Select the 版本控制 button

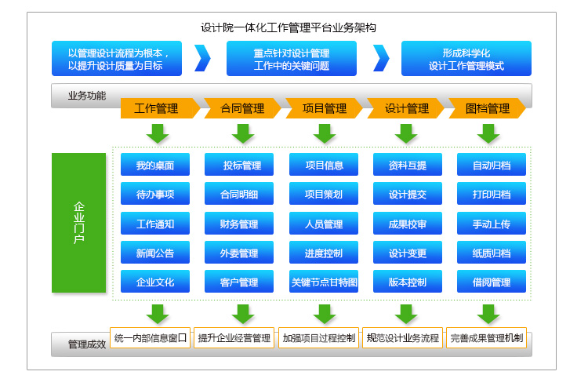[408, 282]
